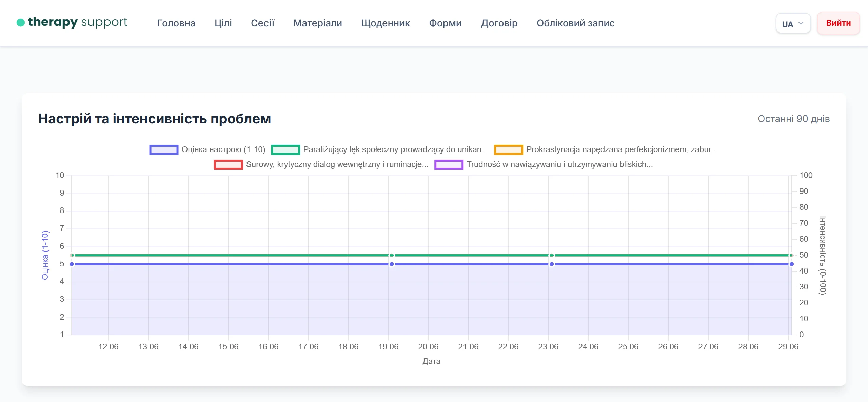The width and height of the screenshot is (868, 402).
Task: Click the 12.06 date axis label
Action: [108, 347]
